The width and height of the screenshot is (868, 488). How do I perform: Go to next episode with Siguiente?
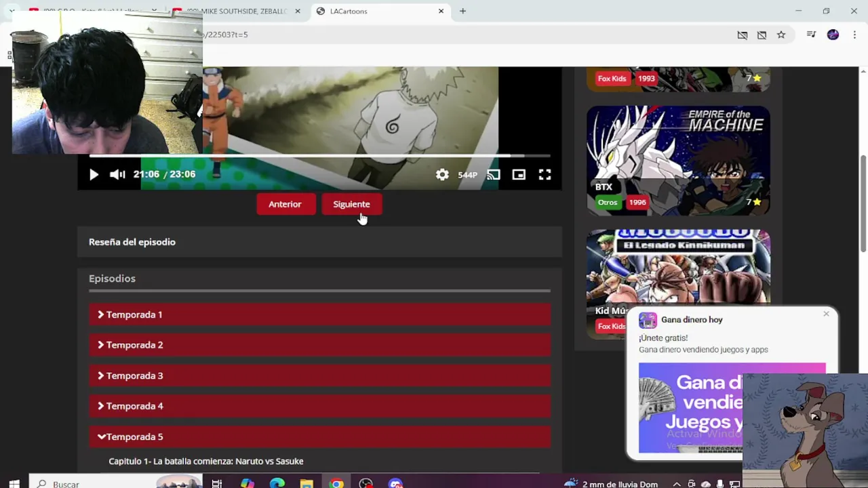tap(351, 204)
